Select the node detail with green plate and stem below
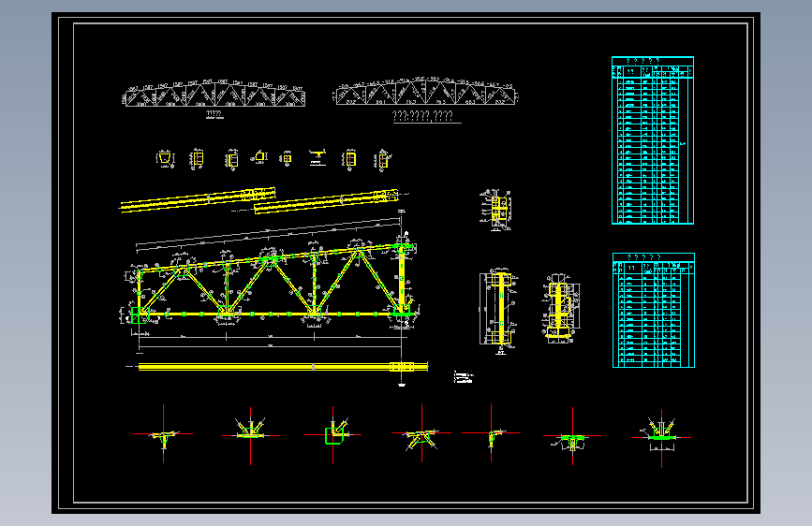This screenshot has height=526, width=812. pyautogui.click(x=572, y=436)
